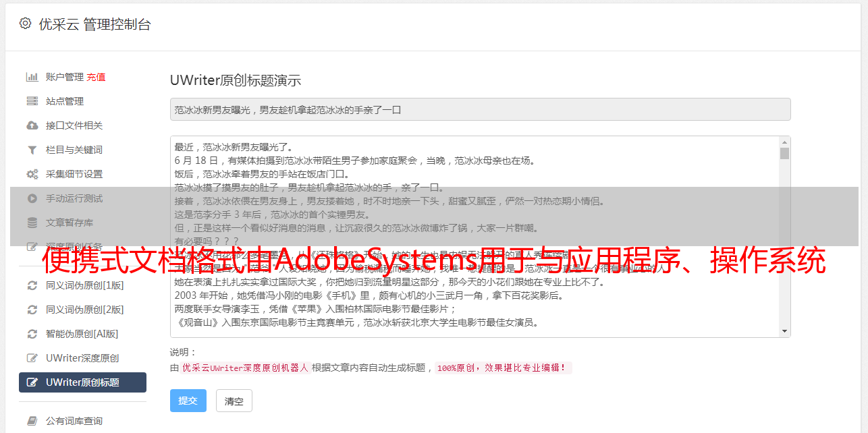Click the 说明： label
This screenshot has width=868, height=433.
coord(183,352)
